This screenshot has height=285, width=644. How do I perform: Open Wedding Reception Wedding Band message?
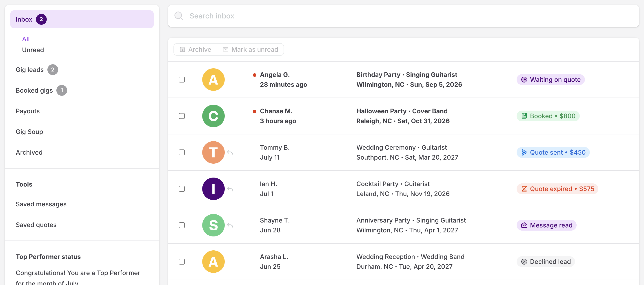click(410, 261)
